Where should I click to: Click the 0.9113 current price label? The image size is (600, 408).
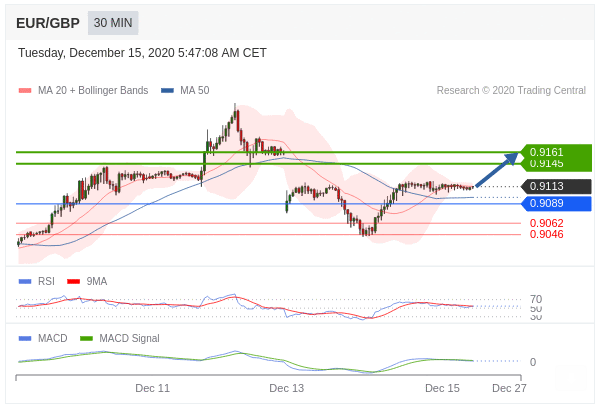tap(556, 186)
